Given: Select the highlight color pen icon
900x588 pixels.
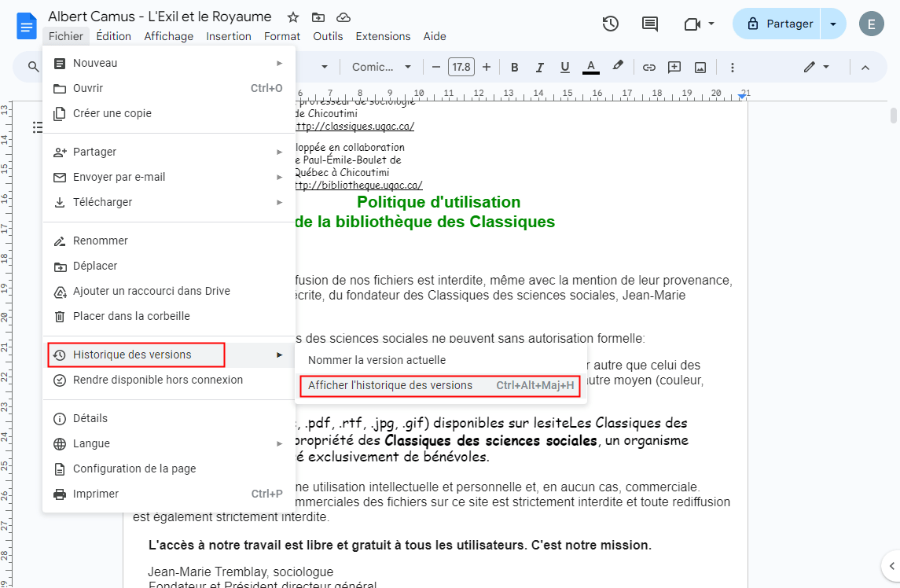Looking at the screenshot, I should pyautogui.click(x=618, y=68).
